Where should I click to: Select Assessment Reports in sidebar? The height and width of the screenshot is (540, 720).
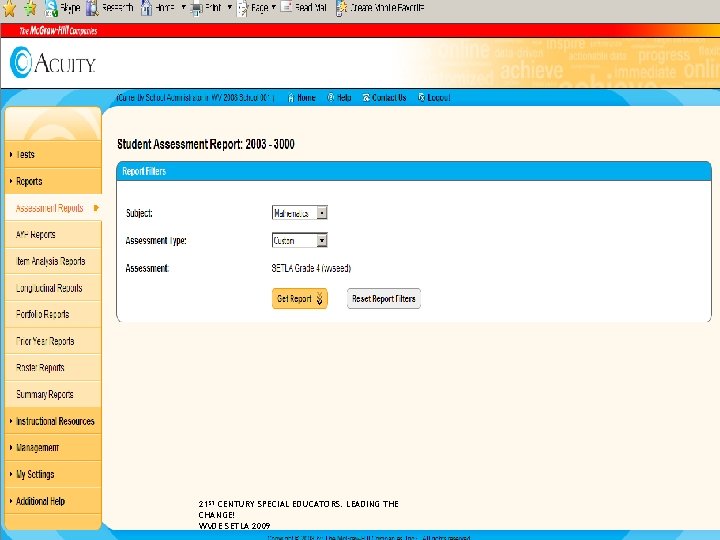click(50, 208)
